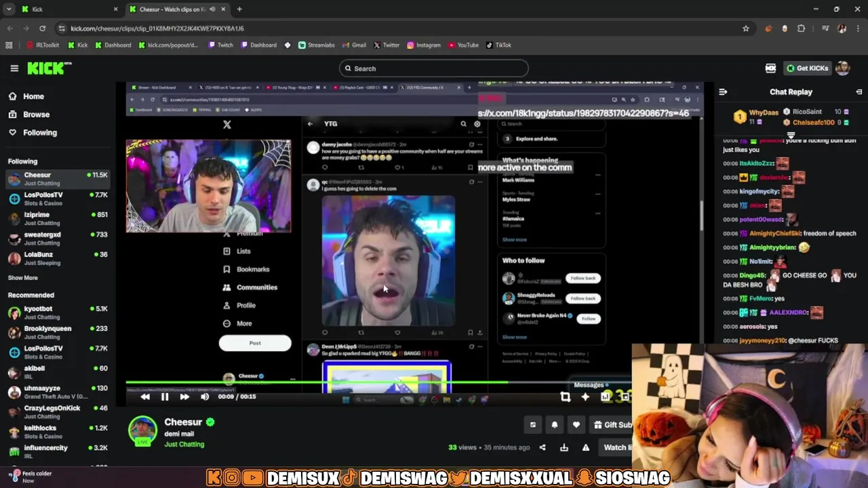Open a new browser tab
This screenshot has width=868, height=488.
point(239,9)
